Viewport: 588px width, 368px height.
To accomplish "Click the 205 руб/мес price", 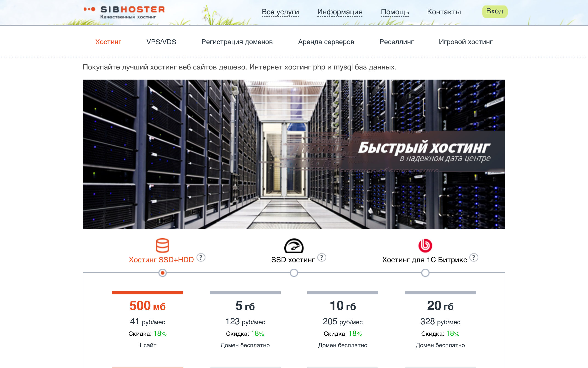I will (x=343, y=322).
